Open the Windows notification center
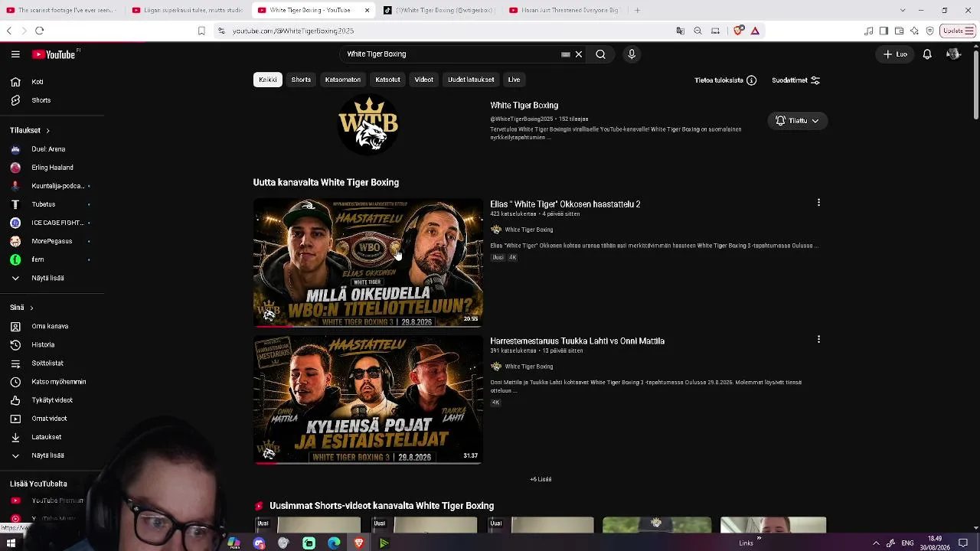This screenshot has height=551, width=980. pos(963,543)
